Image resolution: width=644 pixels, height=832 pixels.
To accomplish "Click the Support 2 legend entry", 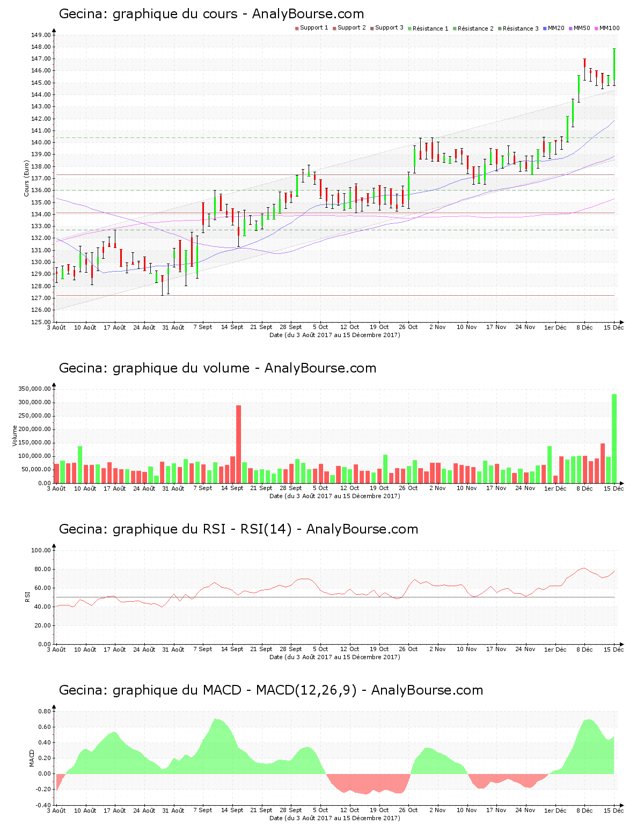I will click(x=349, y=28).
